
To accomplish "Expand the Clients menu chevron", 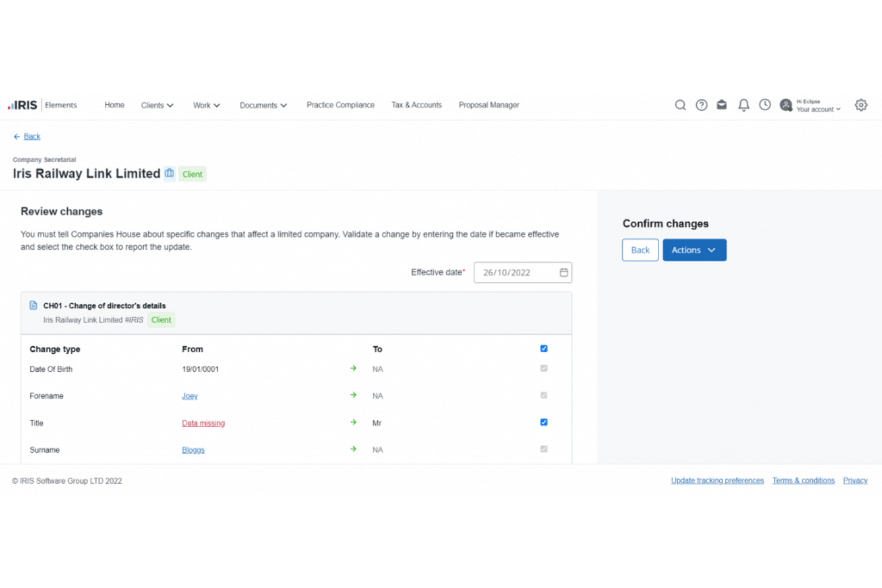I will pyautogui.click(x=170, y=105).
